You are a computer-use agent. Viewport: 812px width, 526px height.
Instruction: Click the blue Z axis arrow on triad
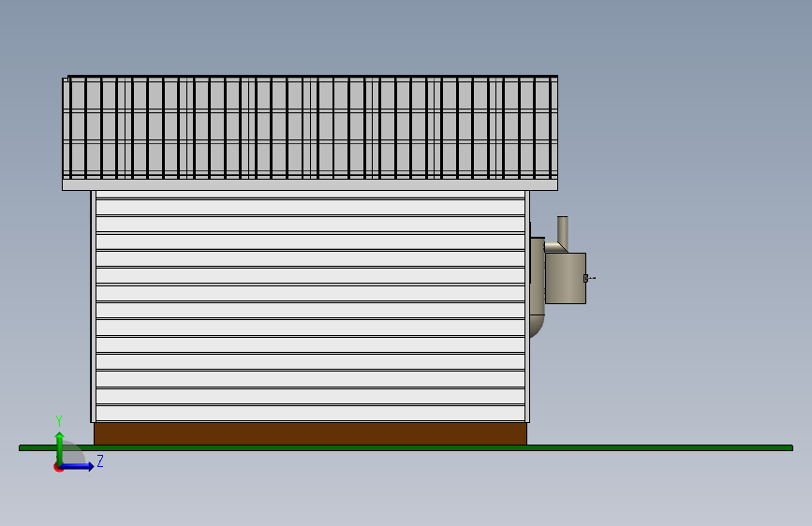77,466
